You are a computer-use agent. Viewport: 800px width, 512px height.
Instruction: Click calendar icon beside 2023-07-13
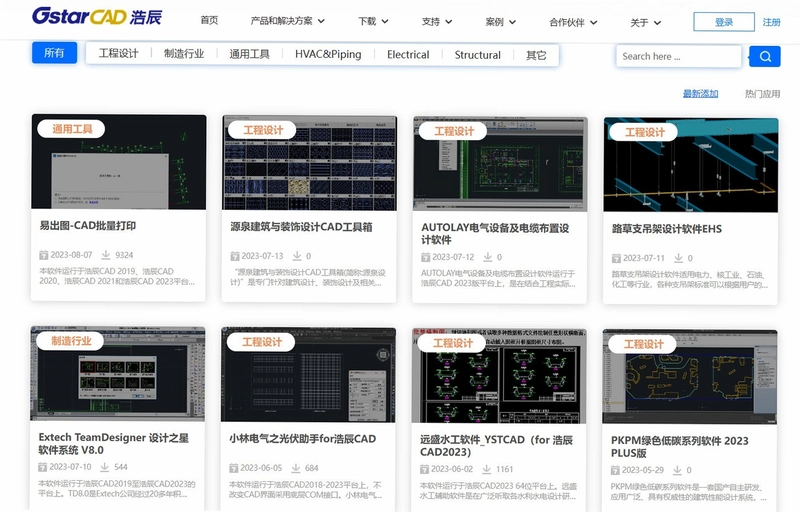(235, 256)
